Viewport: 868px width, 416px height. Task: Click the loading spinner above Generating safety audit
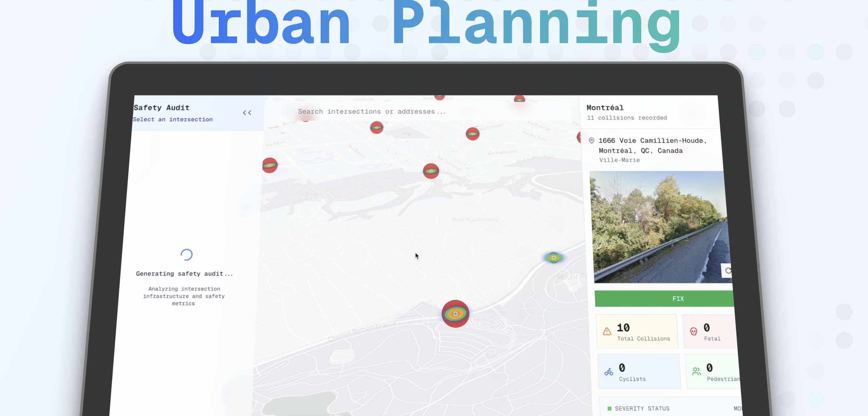click(186, 255)
